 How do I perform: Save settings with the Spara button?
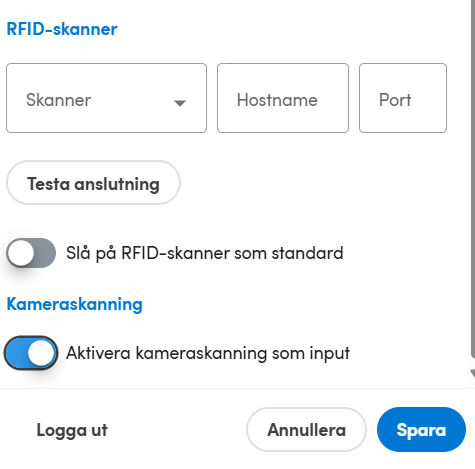pos(421,430)
